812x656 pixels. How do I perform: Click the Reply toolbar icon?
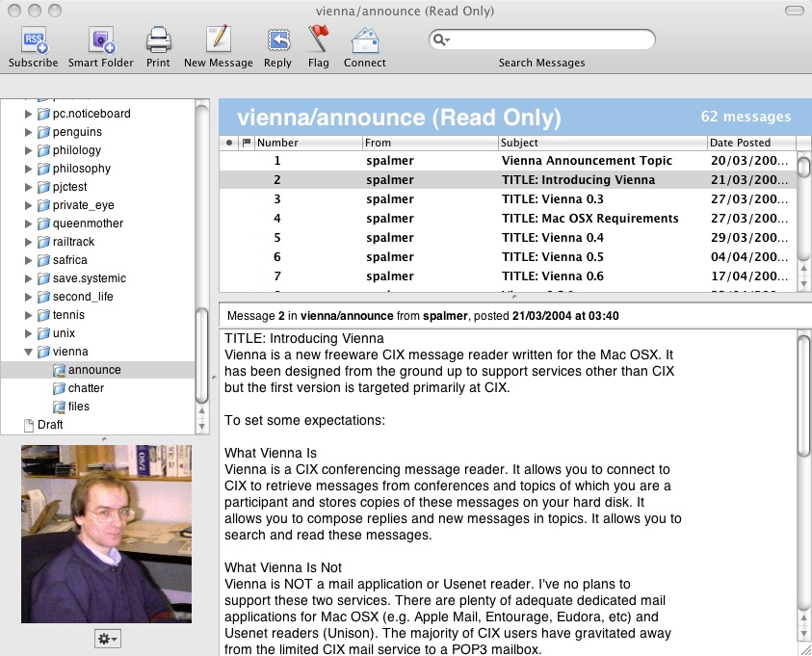coord(277,40)
